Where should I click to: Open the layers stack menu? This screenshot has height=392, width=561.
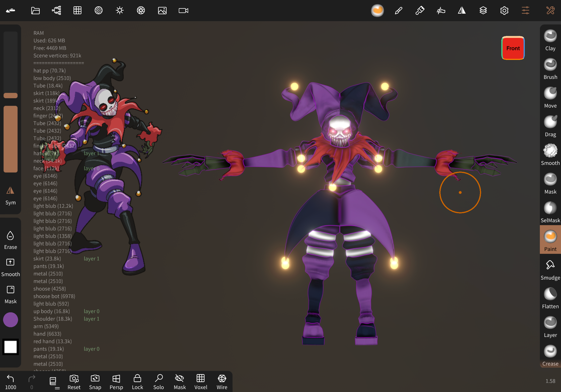pyautogui.click(x=483, y=11)
